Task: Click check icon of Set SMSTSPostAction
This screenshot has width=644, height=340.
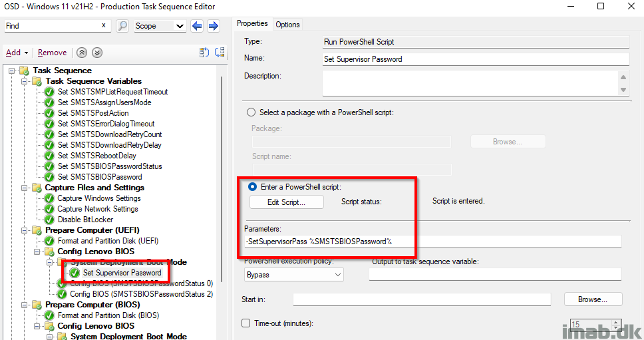Action: coord(49,113)
